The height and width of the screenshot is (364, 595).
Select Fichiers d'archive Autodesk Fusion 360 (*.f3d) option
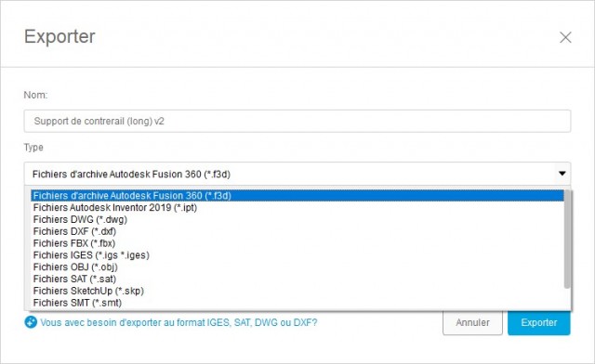click(x=297, y=196)
